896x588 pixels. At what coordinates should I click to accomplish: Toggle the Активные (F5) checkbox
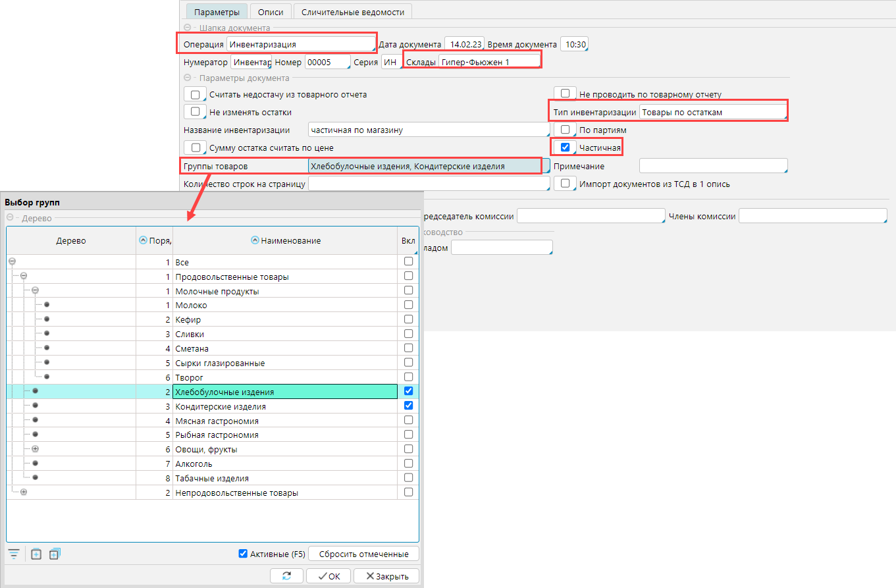243,554
